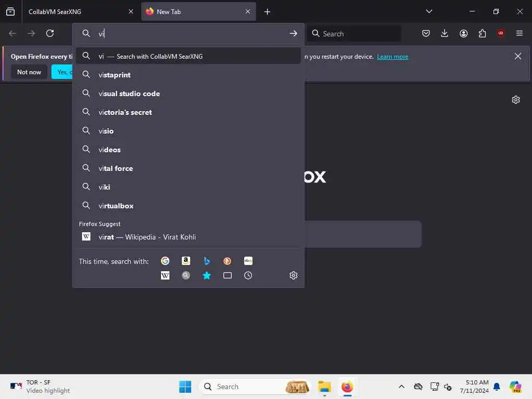The width and height of the screenshot is (532, 399).
Task: Pick the videos suggestion
Action: [188, 150]
